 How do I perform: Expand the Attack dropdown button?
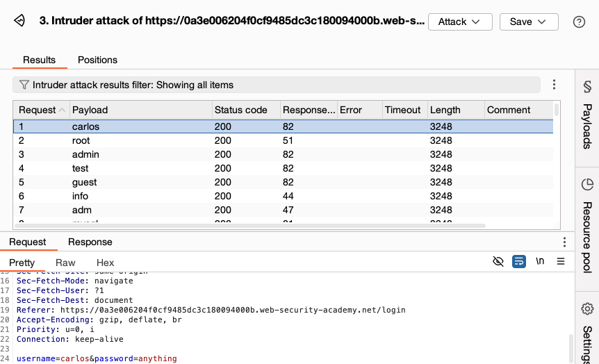tap(459, 22)
